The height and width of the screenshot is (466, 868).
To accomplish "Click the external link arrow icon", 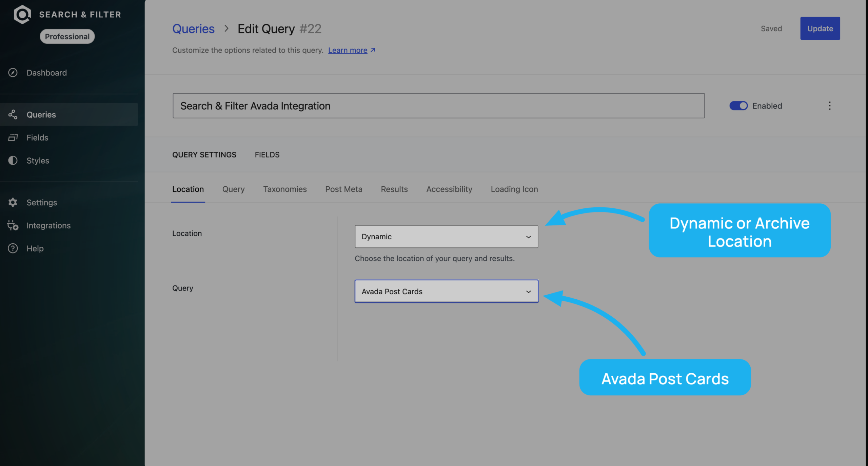I will point(373,50).
